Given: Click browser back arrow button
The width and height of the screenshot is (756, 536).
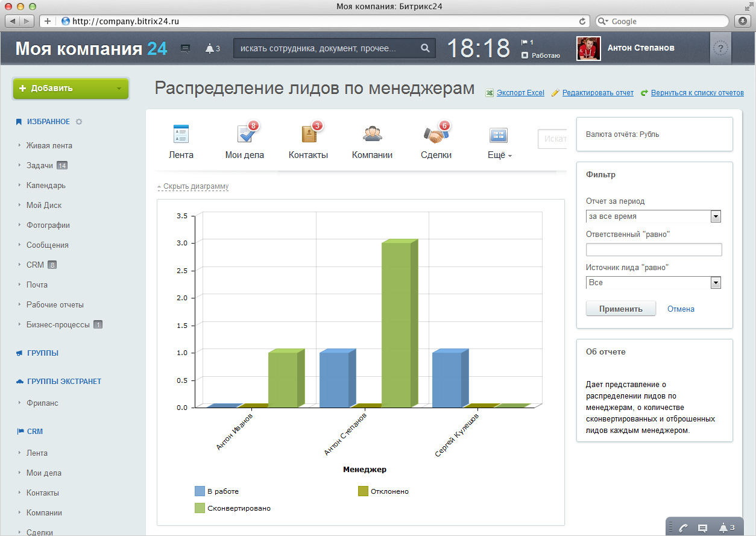Looking at the screenshot, I should (x=13, y=21).
